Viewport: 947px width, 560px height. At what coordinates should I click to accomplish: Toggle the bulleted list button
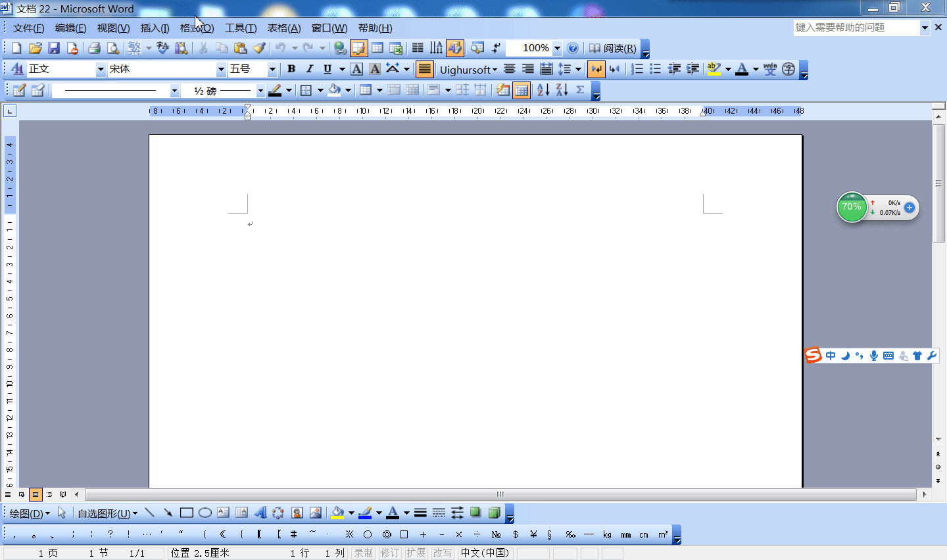656,69
